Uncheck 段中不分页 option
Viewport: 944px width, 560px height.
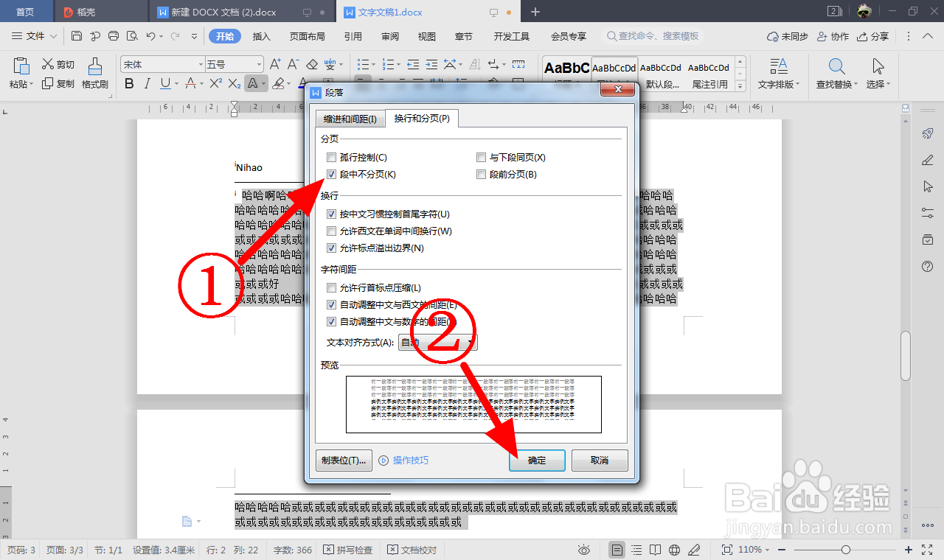click(331, 174)
